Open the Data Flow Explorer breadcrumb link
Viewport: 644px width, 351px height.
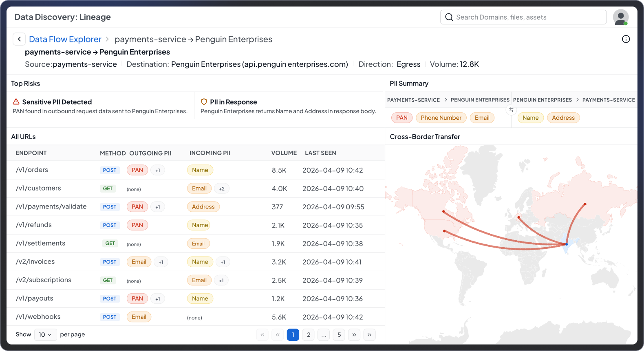click(x=65, y=39)
